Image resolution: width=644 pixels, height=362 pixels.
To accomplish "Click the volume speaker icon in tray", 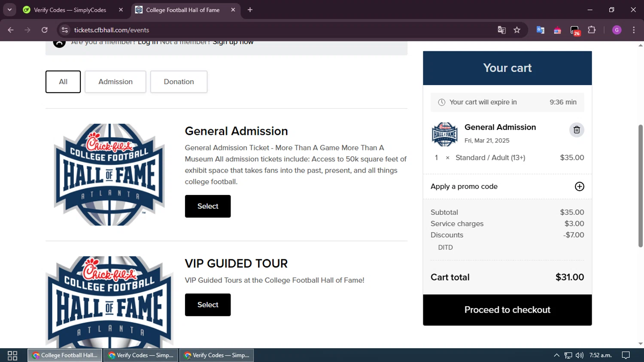I will 580,356.
